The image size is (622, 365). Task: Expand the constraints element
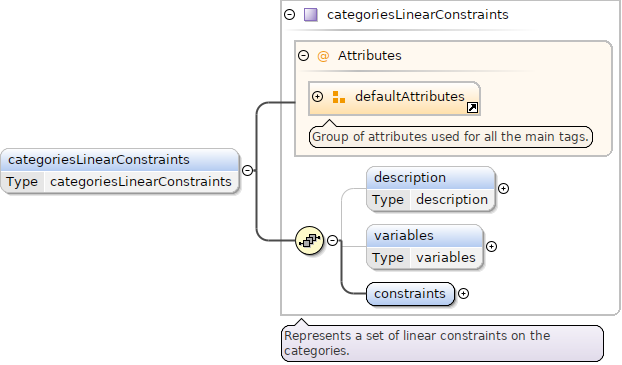(463, 293)
